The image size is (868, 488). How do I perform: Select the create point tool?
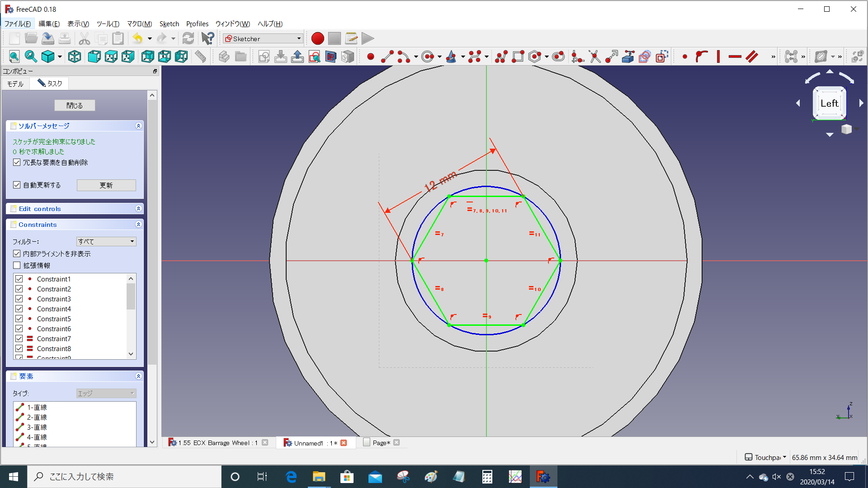coord(370,56)
